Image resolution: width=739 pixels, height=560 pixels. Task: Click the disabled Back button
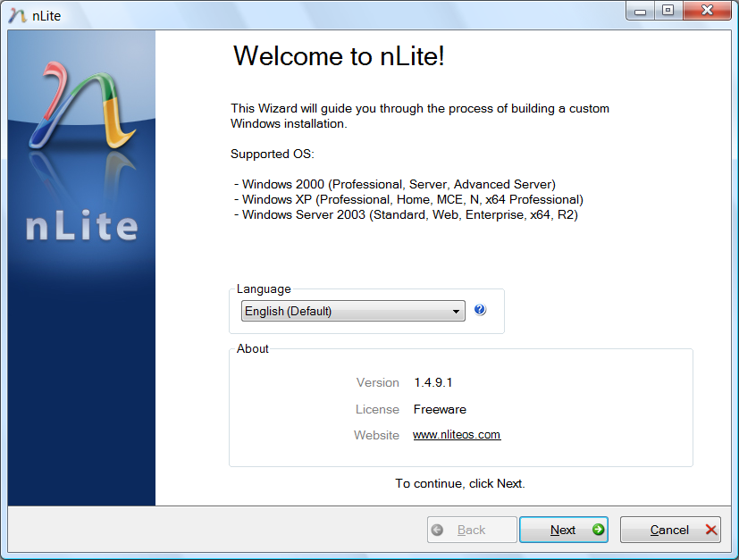click(x=471, y=529)
